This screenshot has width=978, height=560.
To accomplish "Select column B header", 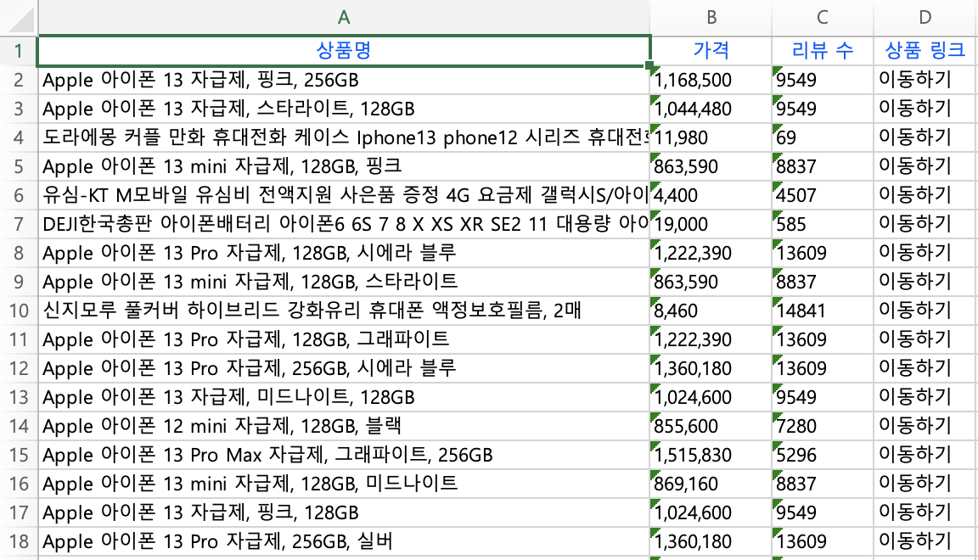I will click(x=711, y=18).
